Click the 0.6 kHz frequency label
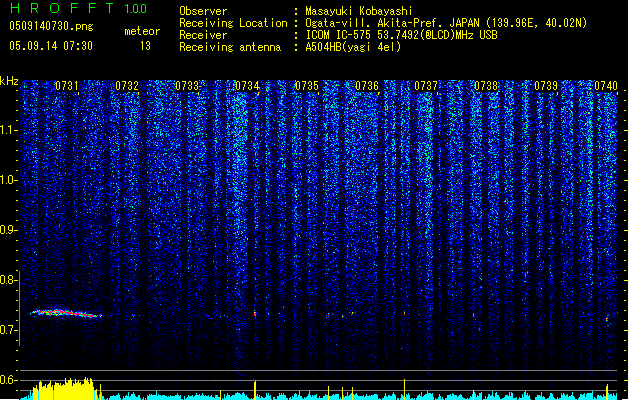The image size is (629, 400). click(x=8, y=380)
